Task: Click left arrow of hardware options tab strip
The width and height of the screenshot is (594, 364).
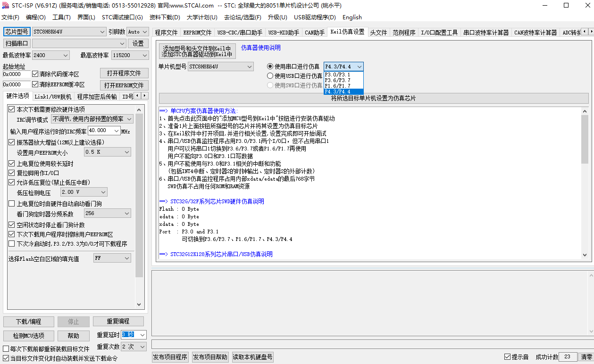Action: point(138,96)
